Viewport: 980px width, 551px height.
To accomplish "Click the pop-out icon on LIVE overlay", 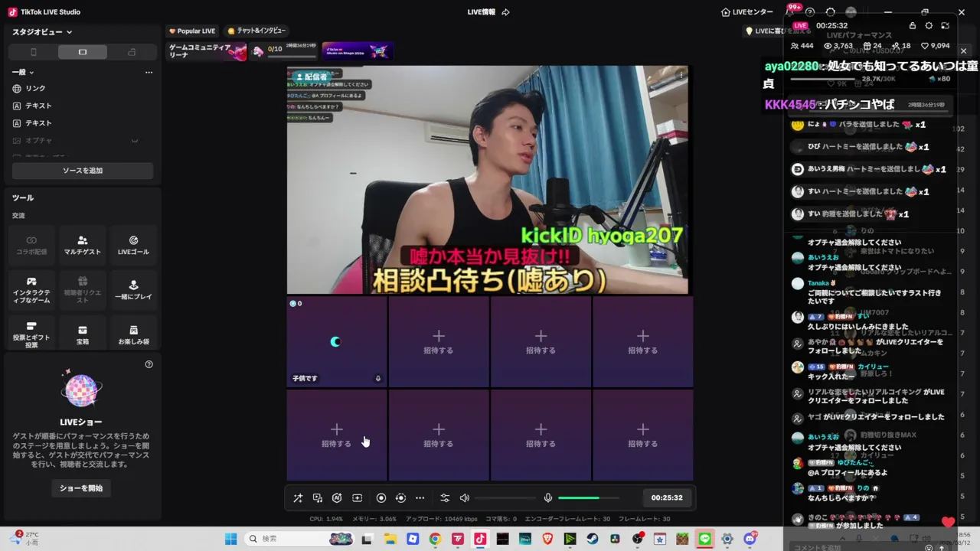I will (x=945, y=25).
